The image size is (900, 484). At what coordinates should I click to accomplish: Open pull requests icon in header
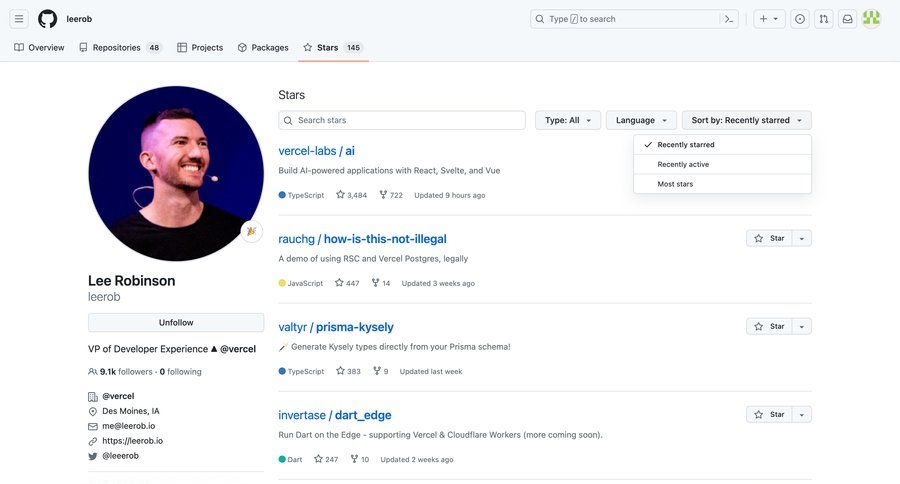823,19
